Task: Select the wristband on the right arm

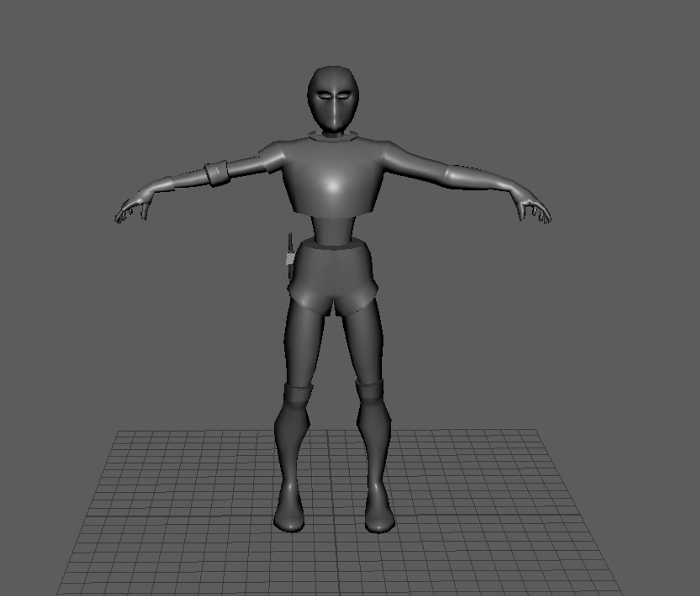Action: 218,172
